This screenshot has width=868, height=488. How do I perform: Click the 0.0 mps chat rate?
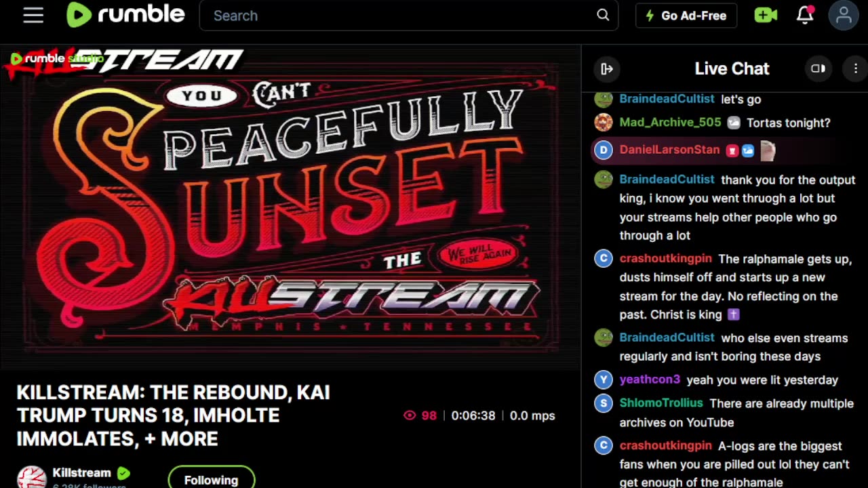click(x=532, y=415)
